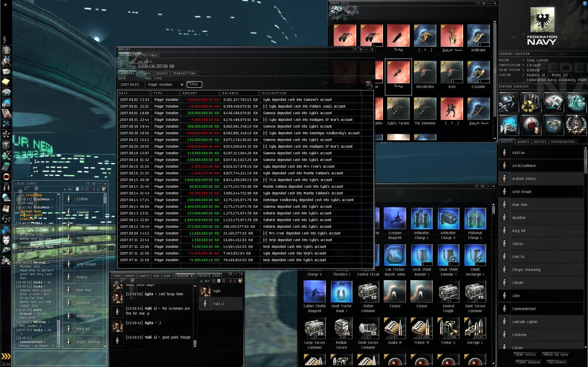This screenshot has height=367, width=588.
Task: Click the Rent Office button
Action: tap(526, 355)
